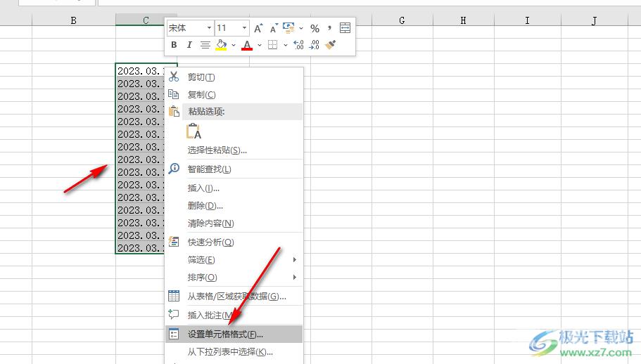Click first 2023.03 cell in column C
This screenshot has width=641, height=364.
pos(141,70)
